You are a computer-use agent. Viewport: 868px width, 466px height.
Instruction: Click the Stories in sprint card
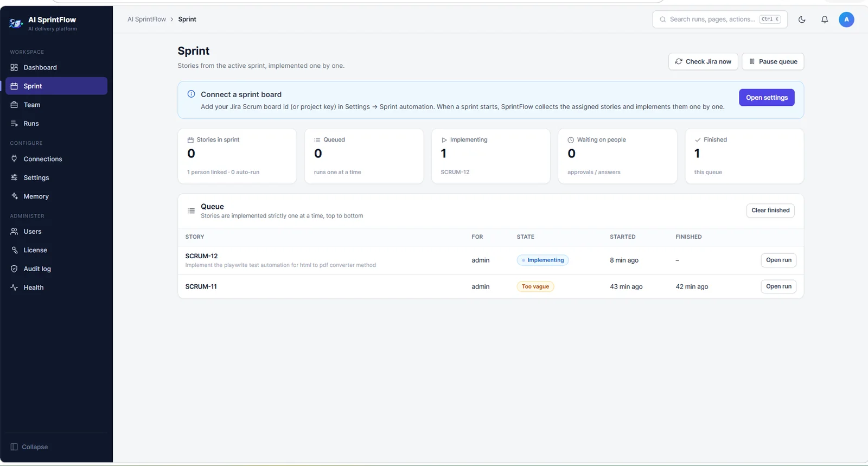237,156
